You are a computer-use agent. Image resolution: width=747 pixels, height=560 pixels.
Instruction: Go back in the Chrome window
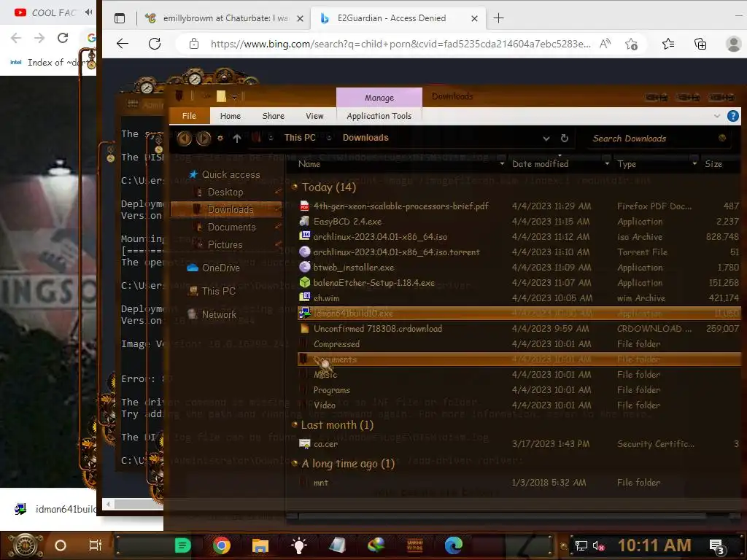click(x=16, y=38)
